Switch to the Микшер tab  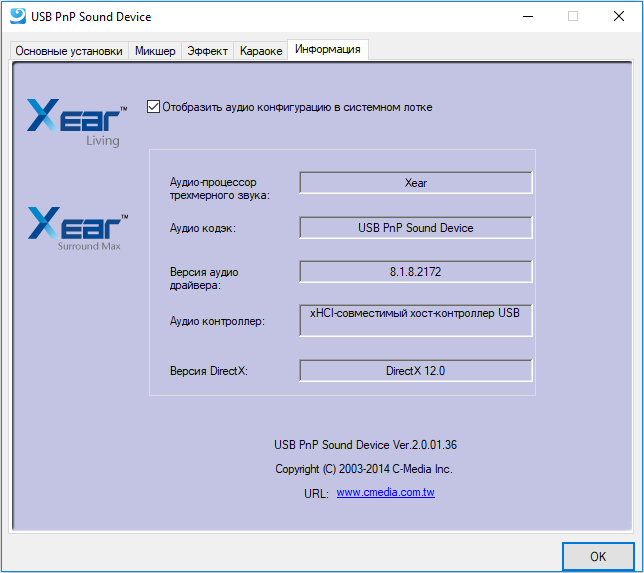[155, 51]
